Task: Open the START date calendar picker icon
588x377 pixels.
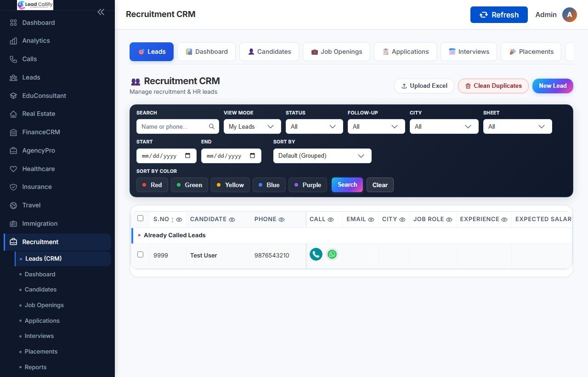Action: [188, 156]
